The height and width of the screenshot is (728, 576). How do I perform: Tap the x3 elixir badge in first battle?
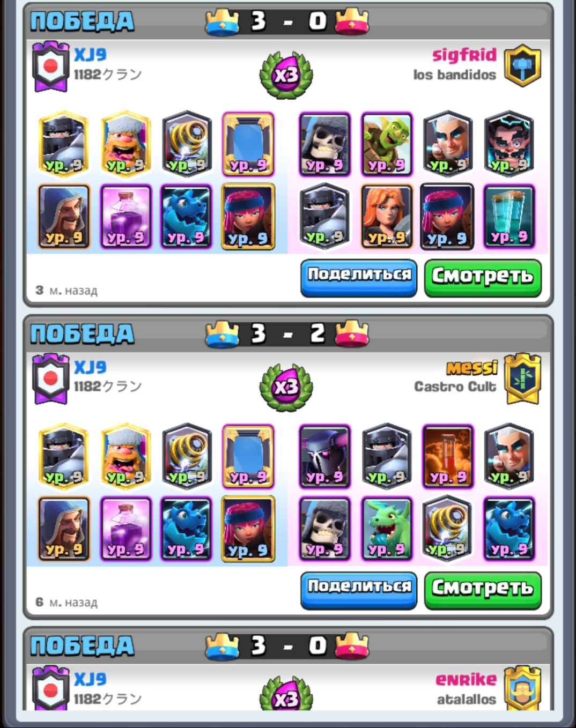(x=286, y=75)
